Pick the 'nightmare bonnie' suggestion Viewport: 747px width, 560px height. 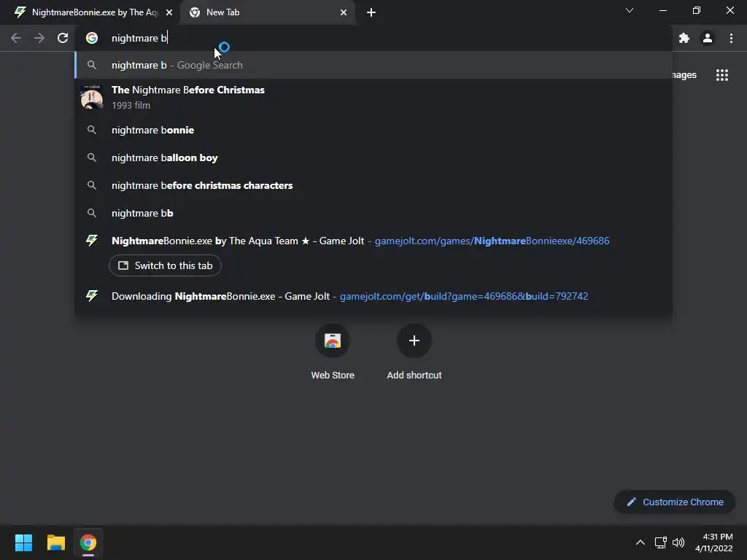click(373, 130)
